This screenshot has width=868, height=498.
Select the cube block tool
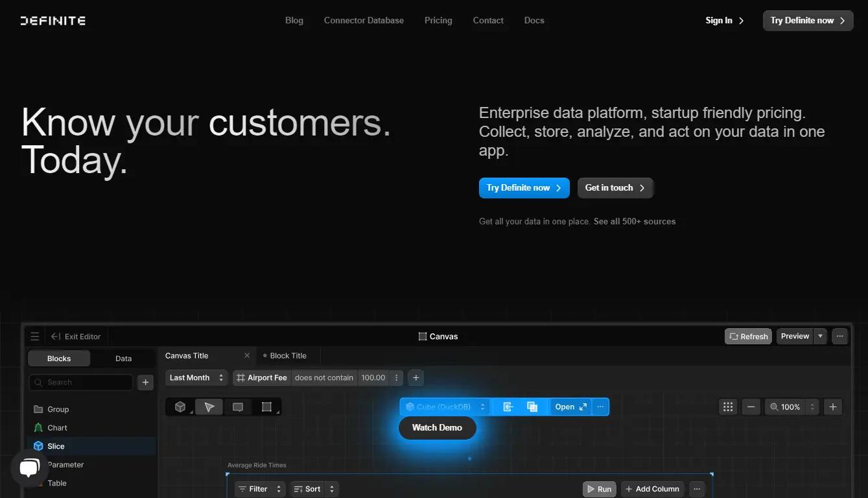coord(180,407)
